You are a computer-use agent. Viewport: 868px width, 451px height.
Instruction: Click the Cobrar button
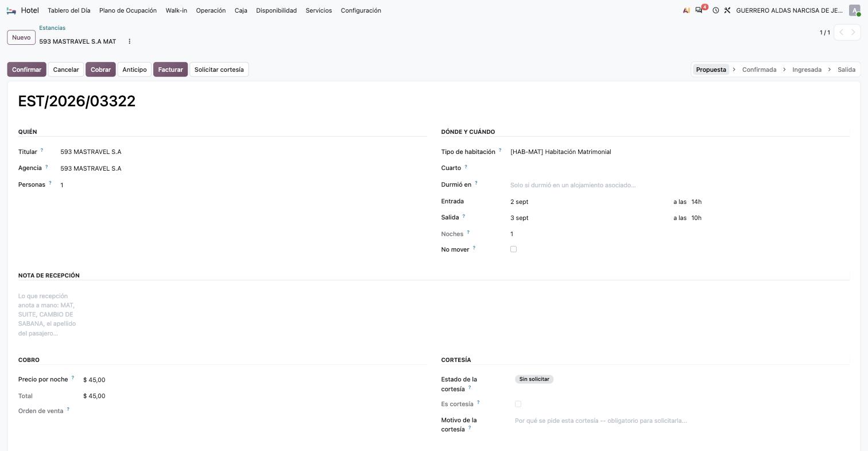pyautogui.click(x=100, y=70)
